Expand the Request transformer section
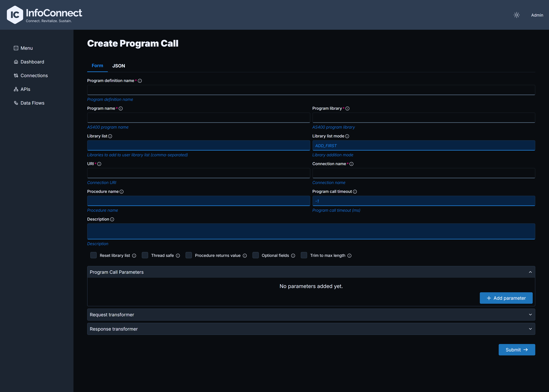The image size is (549, 392). point(311,315)
